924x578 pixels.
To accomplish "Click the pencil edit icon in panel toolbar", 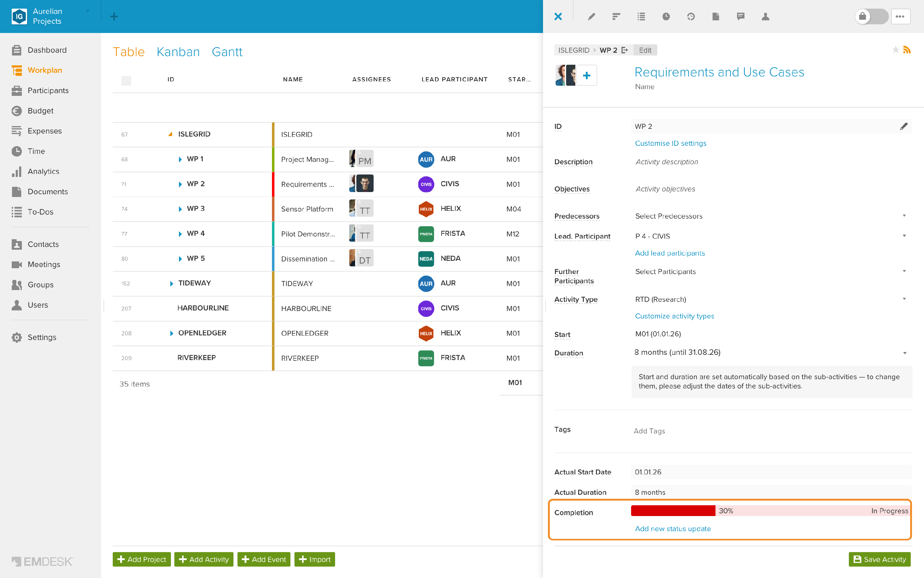I will tap(591, 16).
